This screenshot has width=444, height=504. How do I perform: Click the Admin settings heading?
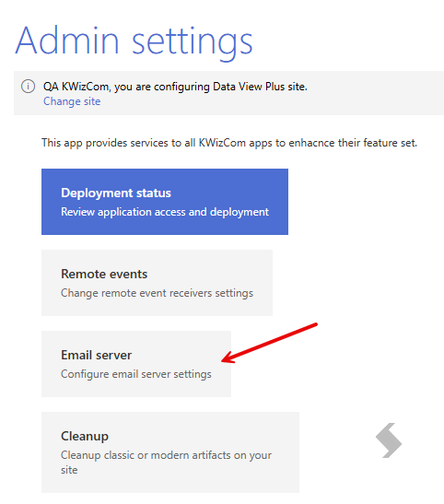click(x=134, y=42)
